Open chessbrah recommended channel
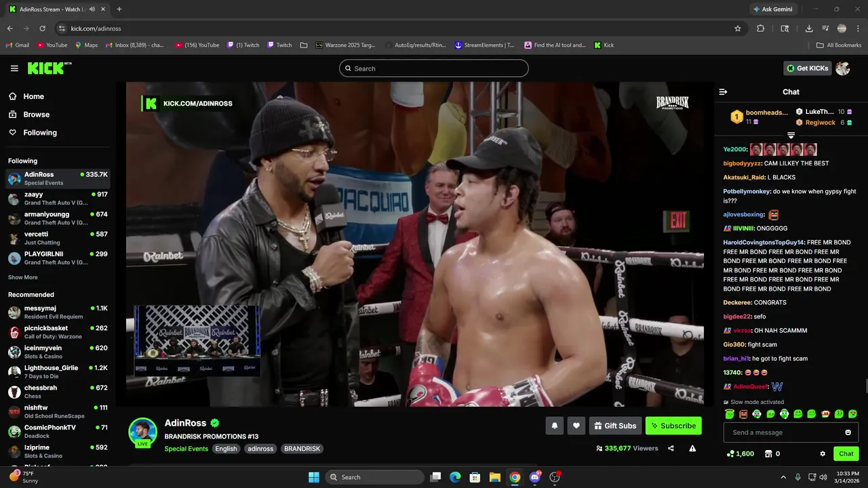The width and height of the screenshot is (868, 488). [x=58, y=392]
